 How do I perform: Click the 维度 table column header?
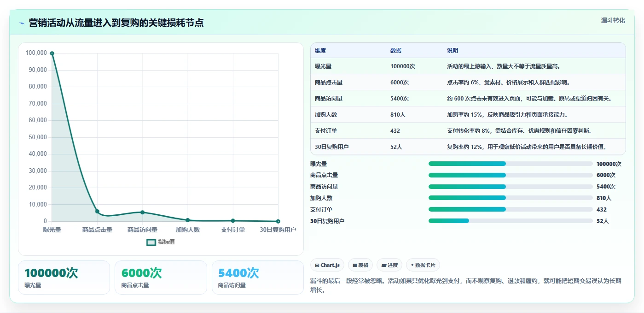(x=320, y=51)
